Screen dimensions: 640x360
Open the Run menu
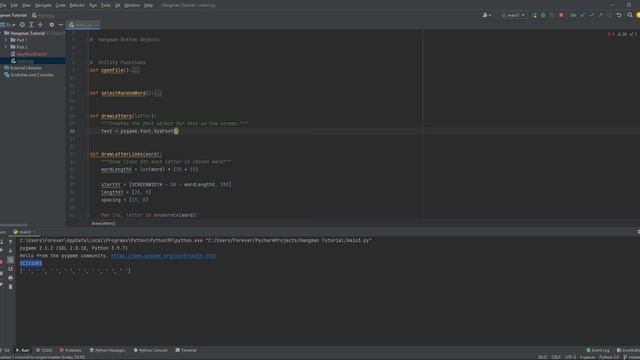[93, 5]
